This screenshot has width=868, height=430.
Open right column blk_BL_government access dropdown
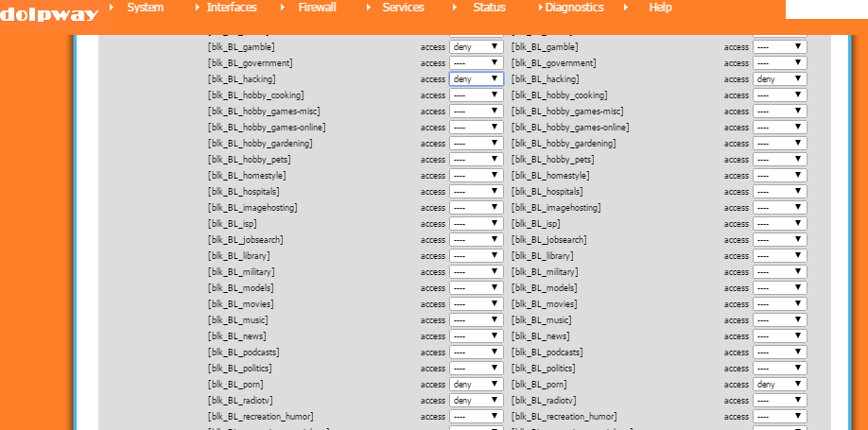pos(779,63)
